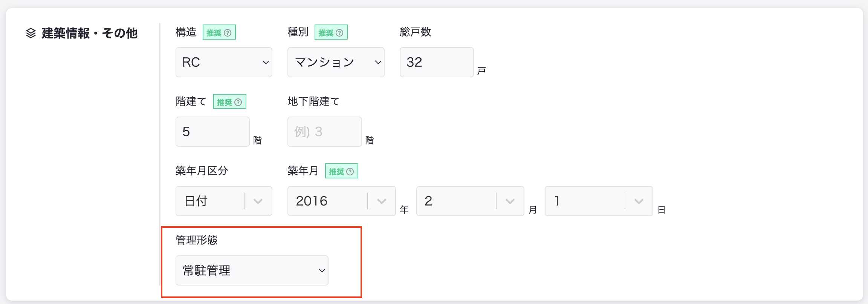This screenshot has width=868, height=304.
Task: Click the 推奨 badge next to 種別
Action: (x=331, y=32)
